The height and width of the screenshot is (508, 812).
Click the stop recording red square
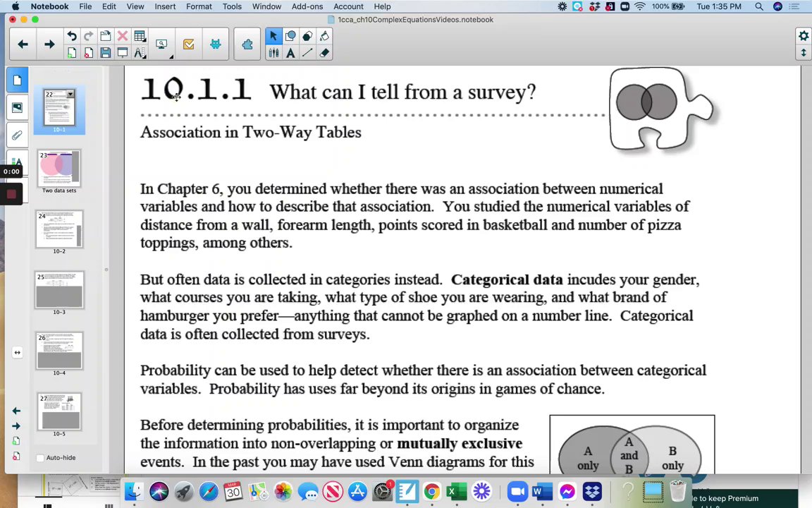[11, 194]
